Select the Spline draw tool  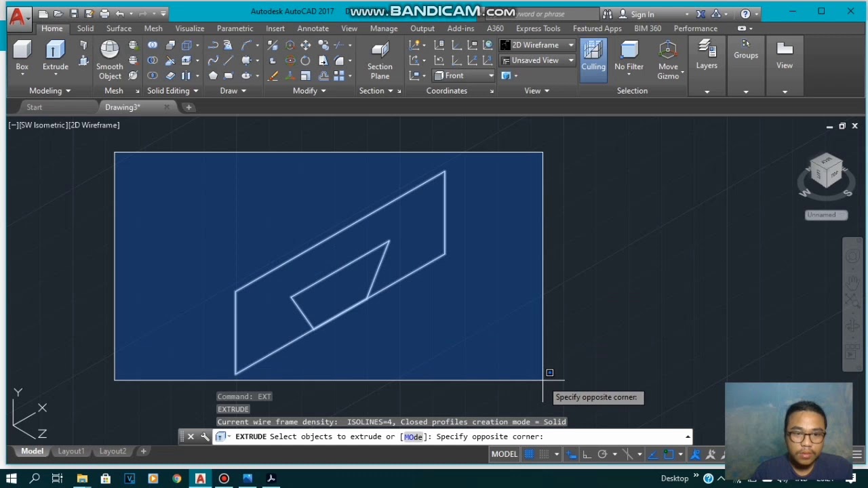click(213, 60)
